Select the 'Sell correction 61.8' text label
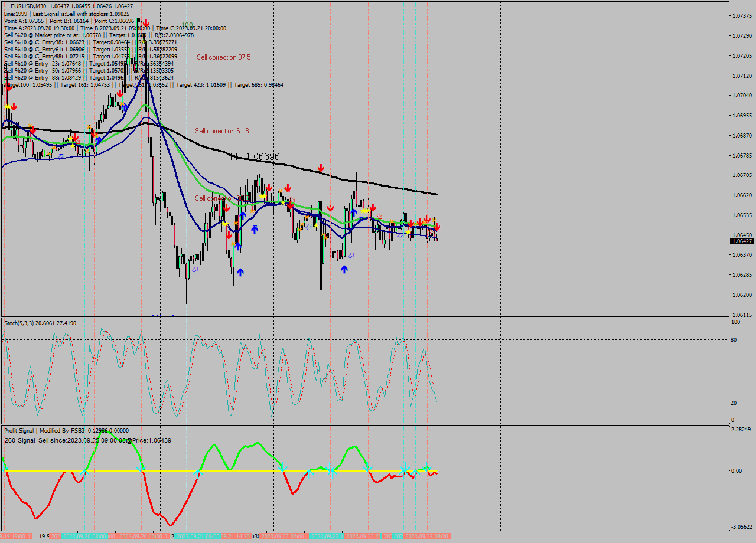Viewport: 756px width, 543px height. coord(223,131)
